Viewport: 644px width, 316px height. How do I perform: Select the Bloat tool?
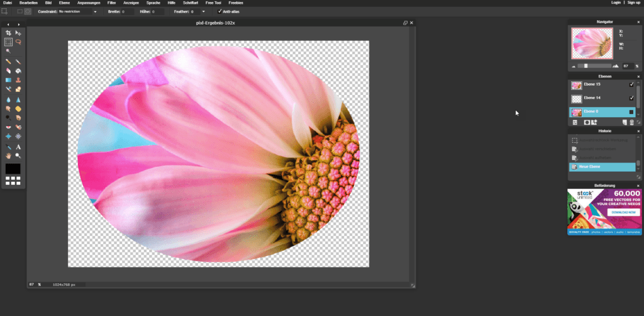click(x=8, y=136)
